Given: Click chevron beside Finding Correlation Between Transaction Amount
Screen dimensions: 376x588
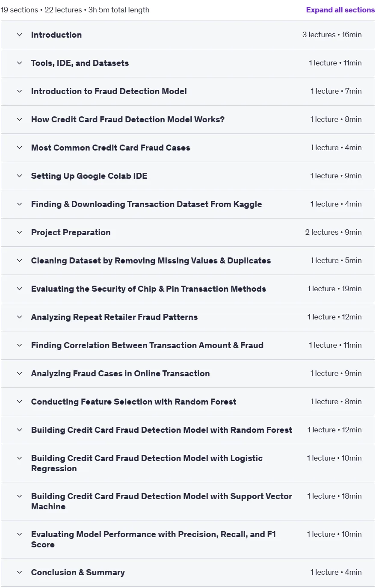Looking at the screenshot, I should 19,345.
